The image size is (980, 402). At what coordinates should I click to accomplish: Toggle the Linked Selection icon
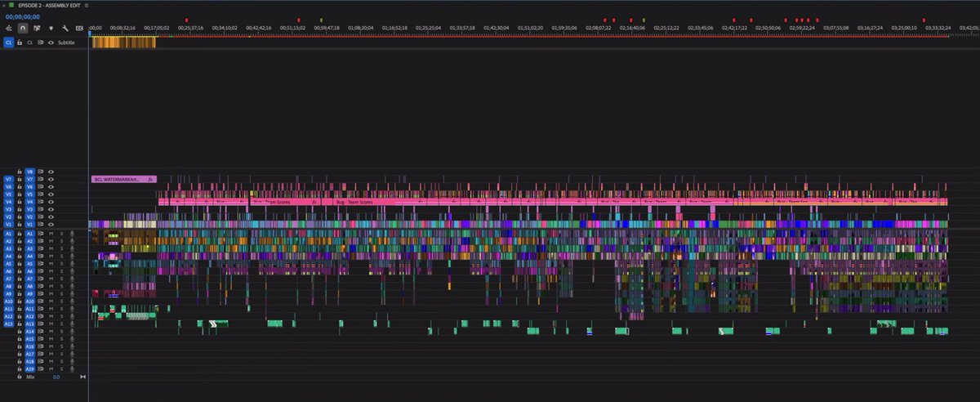[37, 28]
